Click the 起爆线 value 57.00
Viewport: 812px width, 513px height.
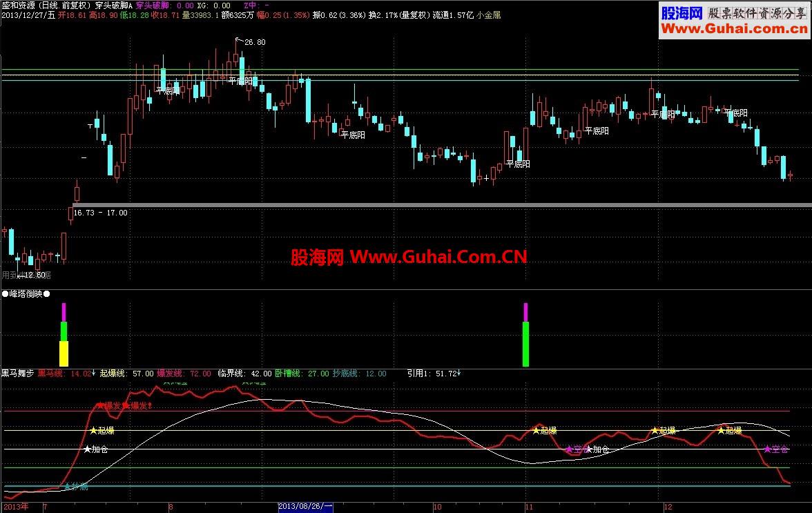(143, 374)
